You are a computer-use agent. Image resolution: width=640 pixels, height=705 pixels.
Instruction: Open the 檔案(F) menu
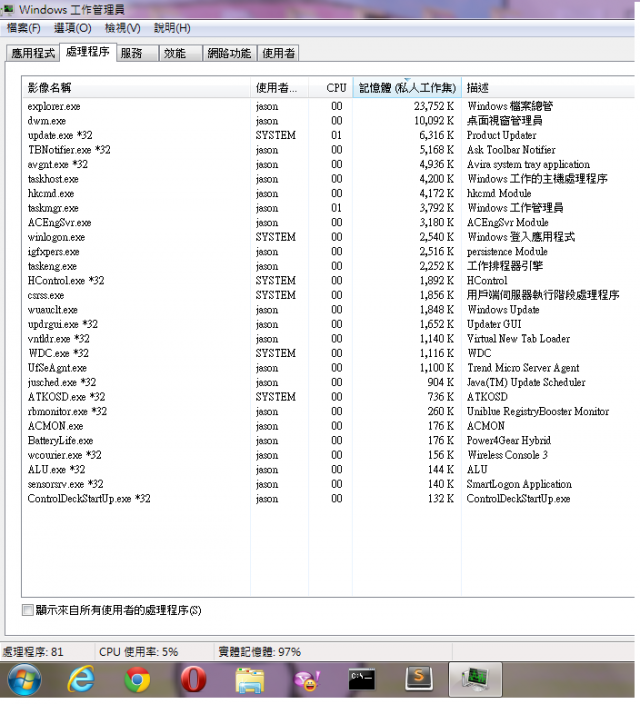pos(23,28)
